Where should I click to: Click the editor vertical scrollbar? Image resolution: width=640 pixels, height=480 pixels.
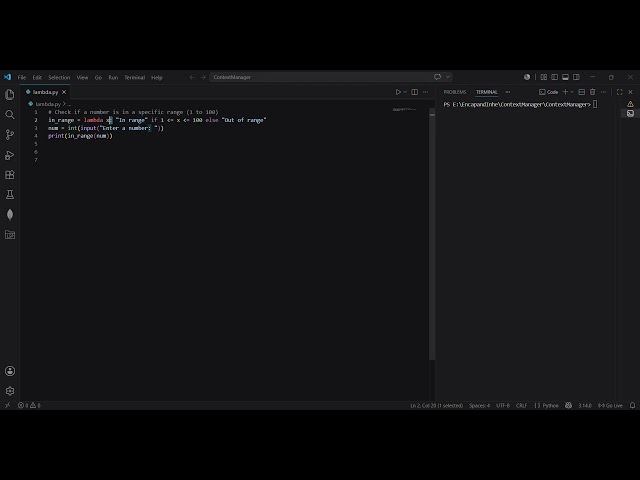click(432, 235)
